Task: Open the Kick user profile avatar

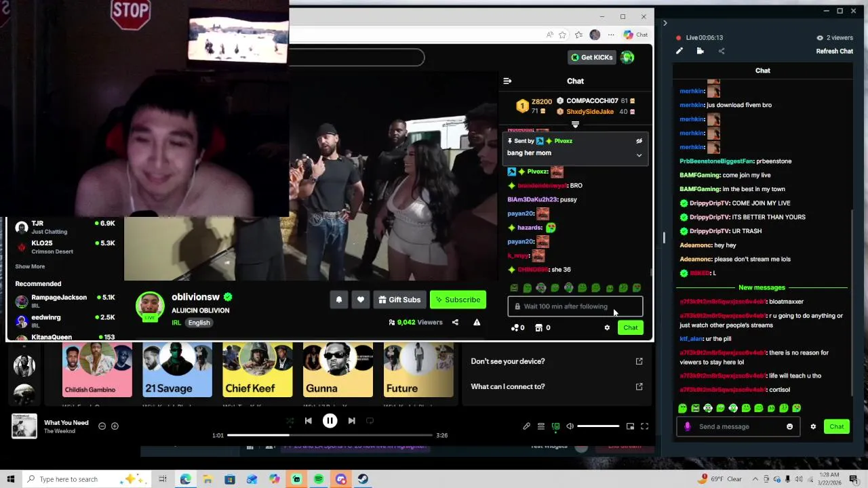Action: (628, 58)
